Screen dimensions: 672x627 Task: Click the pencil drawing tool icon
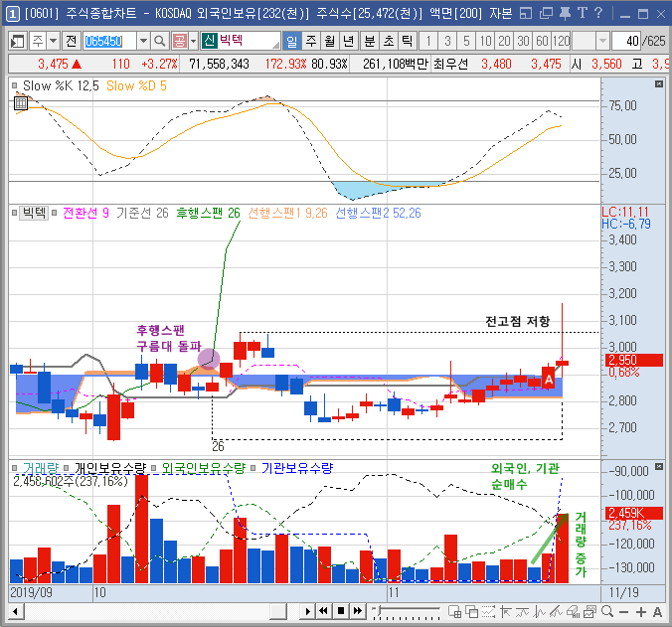pos(556,612)
